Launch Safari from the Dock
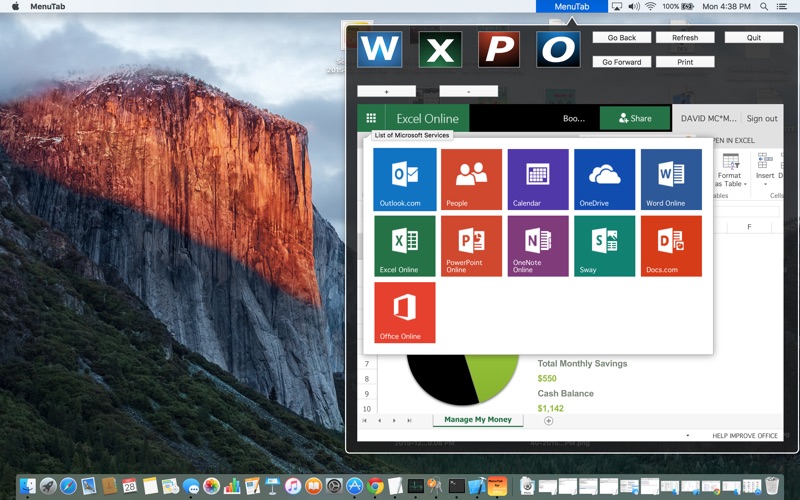800x500 pixels. coord(68,486)
